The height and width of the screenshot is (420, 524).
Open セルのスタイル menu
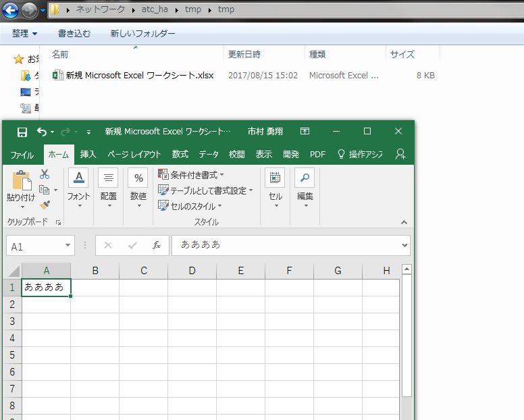190,206
